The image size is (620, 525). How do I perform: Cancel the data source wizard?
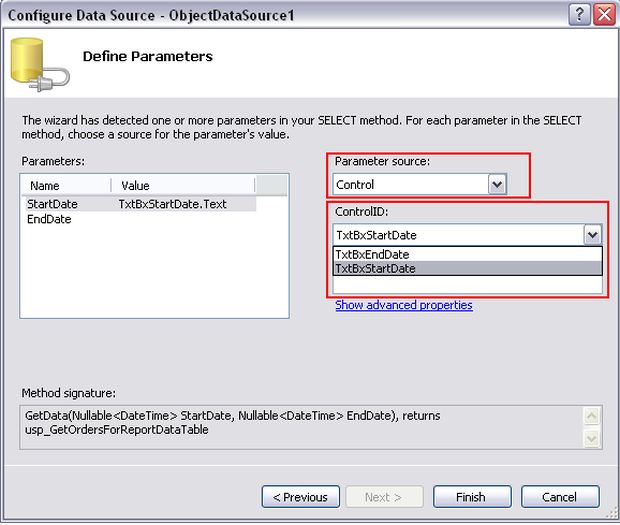tap(559, 497)
